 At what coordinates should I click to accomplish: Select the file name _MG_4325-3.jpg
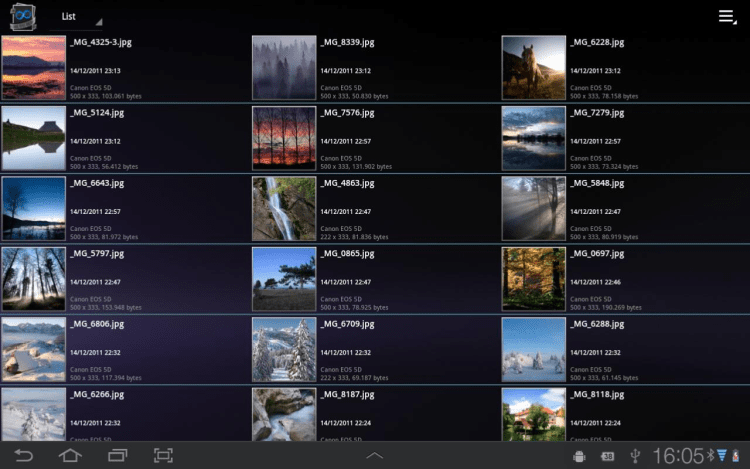pos(101,42)
